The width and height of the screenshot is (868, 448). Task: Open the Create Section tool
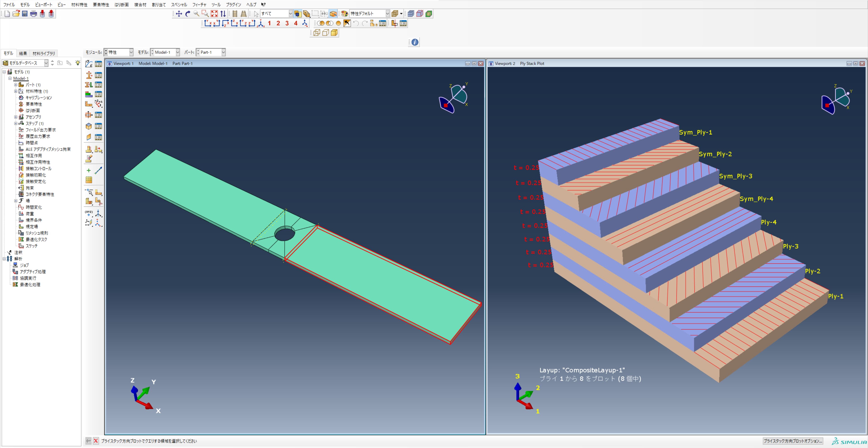coord(89,75)
